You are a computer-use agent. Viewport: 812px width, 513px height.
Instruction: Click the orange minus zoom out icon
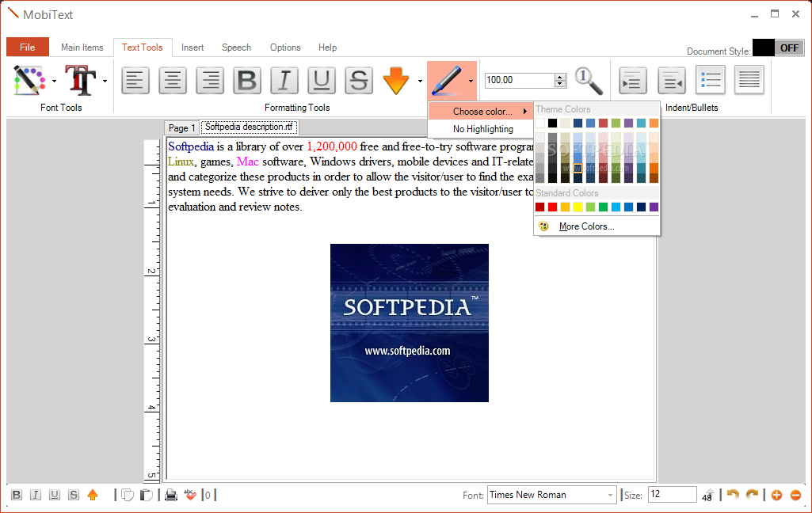(796, 495)
